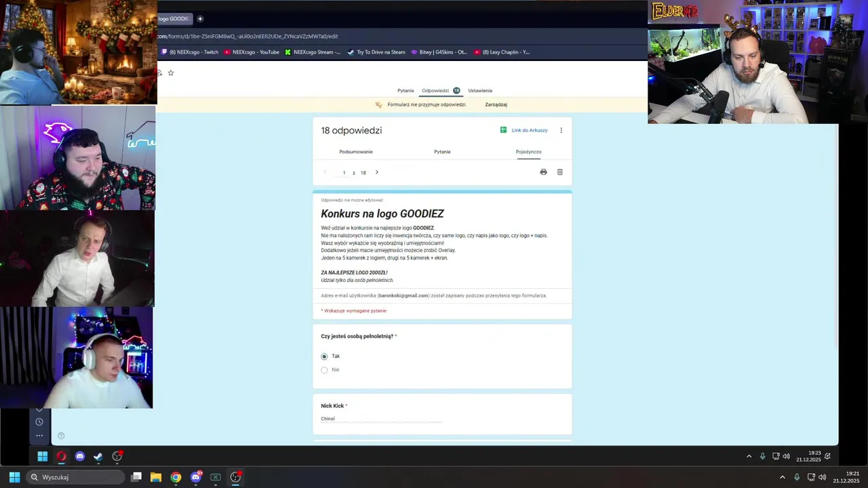Screen dimensions: 868x488
Task: Click the outer Windows Start button
Action: coord(14,477)
